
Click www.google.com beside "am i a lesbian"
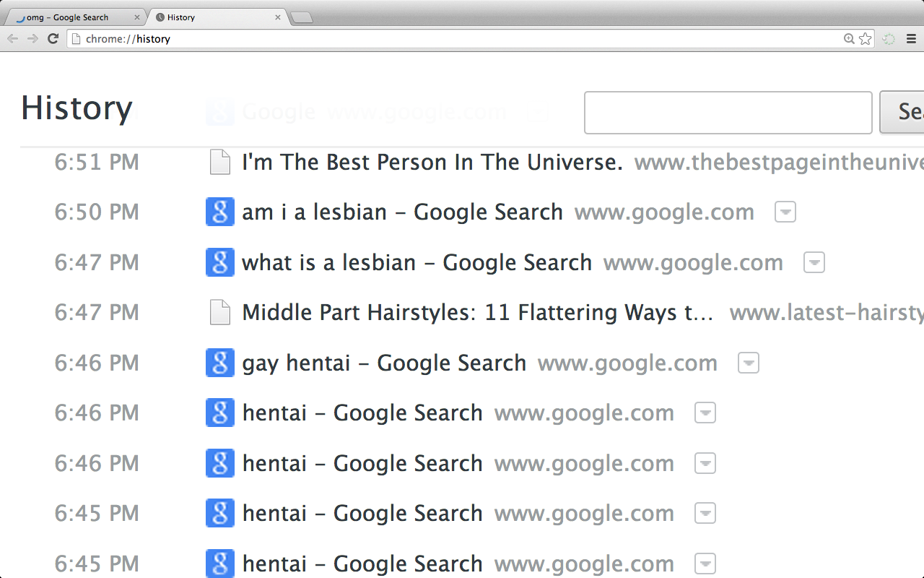(664, 212)
